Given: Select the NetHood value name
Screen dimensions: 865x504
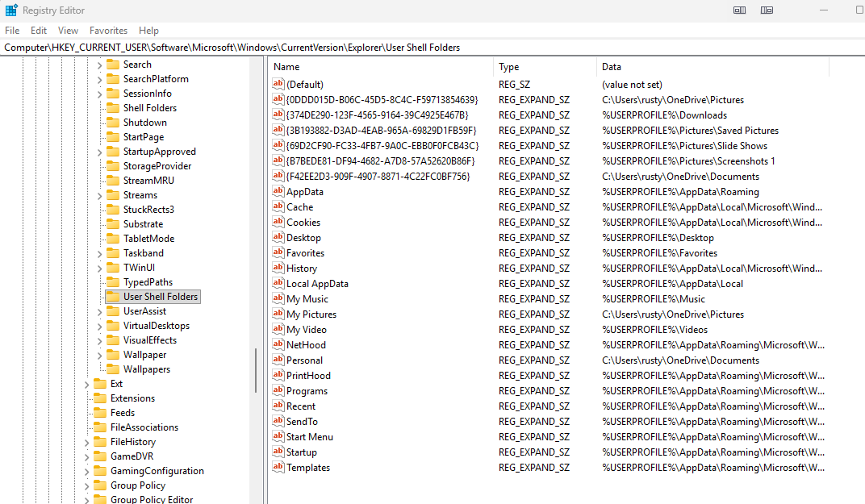Looking at the screenshot, I should (x=306, y=344).
